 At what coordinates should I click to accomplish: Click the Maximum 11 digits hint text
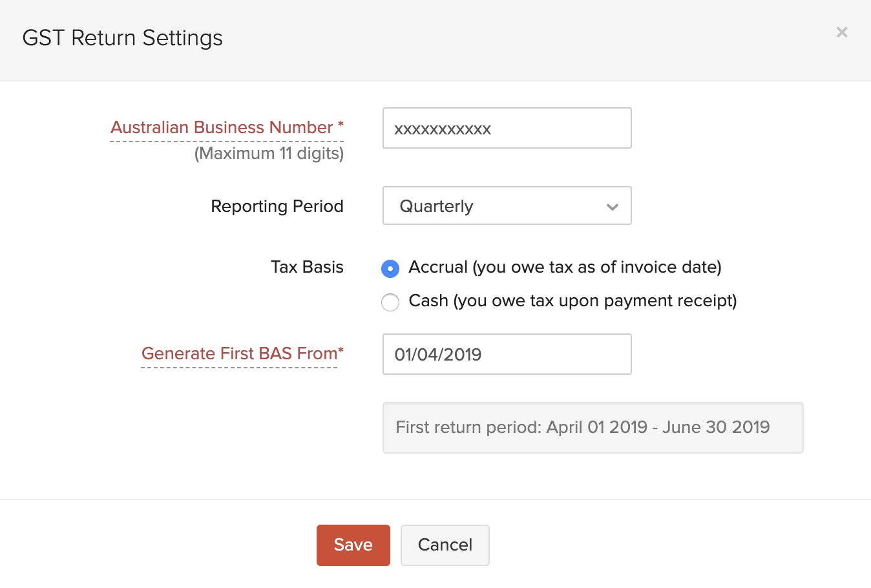tap(269, 153)
